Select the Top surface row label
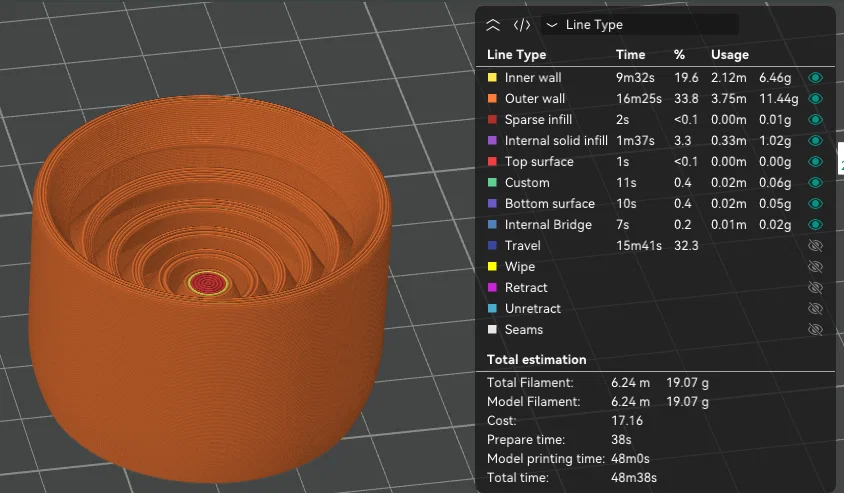The width and height of the screenshot is (844, 493). tap(539, 161)
